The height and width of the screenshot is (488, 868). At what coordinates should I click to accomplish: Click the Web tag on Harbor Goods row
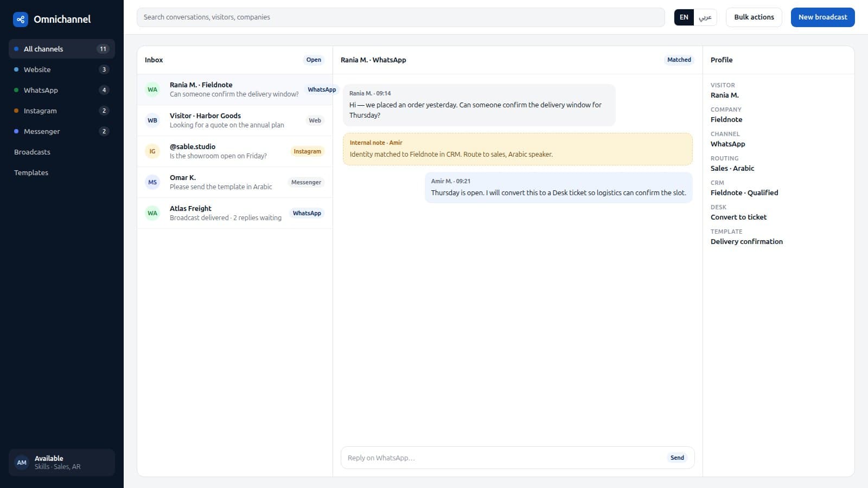pyautogui.click(x=315, y=120)
